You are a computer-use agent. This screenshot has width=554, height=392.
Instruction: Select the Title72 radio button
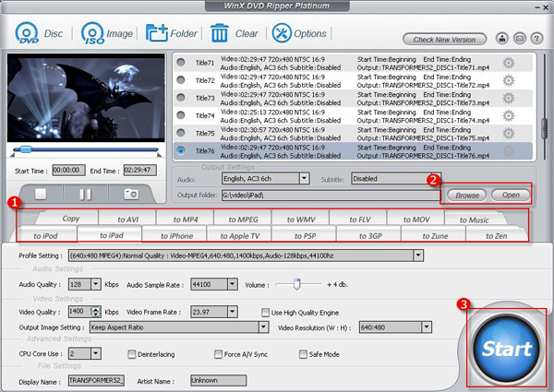coord(181,80)
